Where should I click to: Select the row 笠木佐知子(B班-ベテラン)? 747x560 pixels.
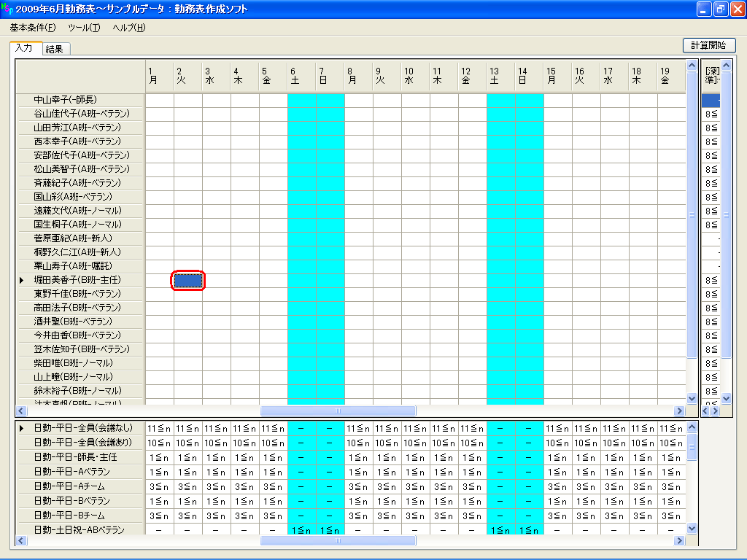pos(80,349)
